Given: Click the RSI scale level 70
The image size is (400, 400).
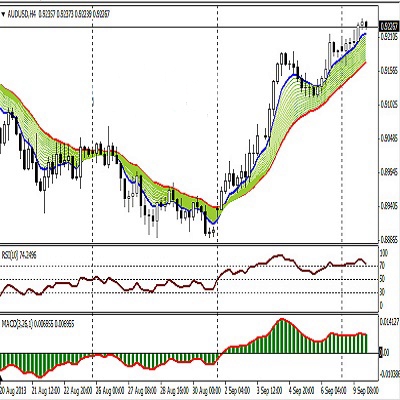Looking at the screenshot, I should tap(383, 266).
